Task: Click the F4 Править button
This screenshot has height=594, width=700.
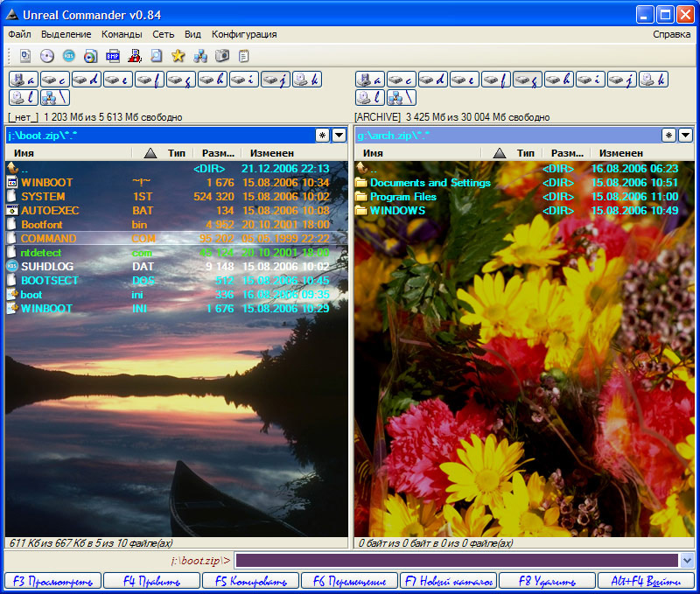Action: pos(151,581)
